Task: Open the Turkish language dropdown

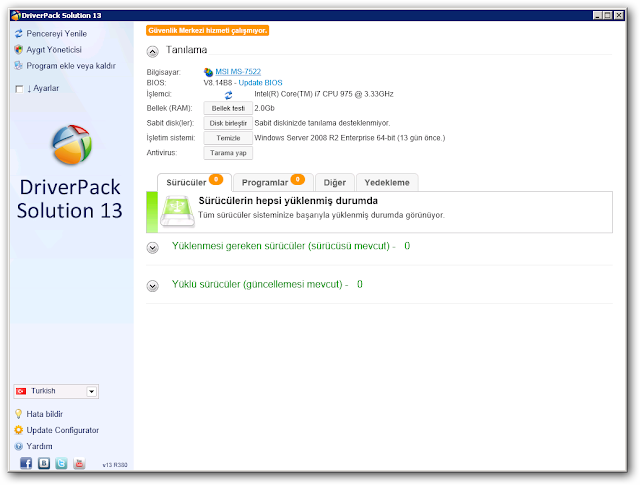Action: (x=91, y=391)
